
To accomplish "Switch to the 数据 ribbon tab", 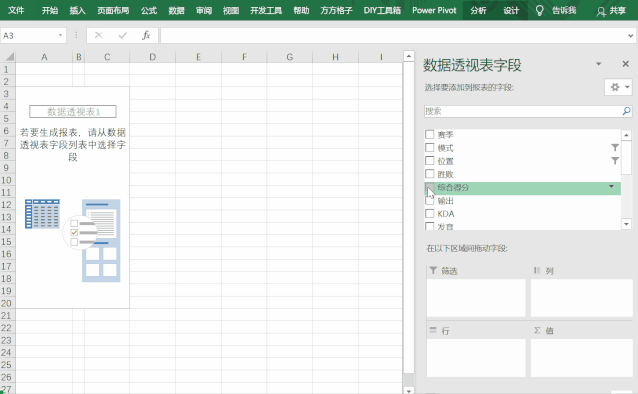I will pyautogui.click(x=177, y=10).
